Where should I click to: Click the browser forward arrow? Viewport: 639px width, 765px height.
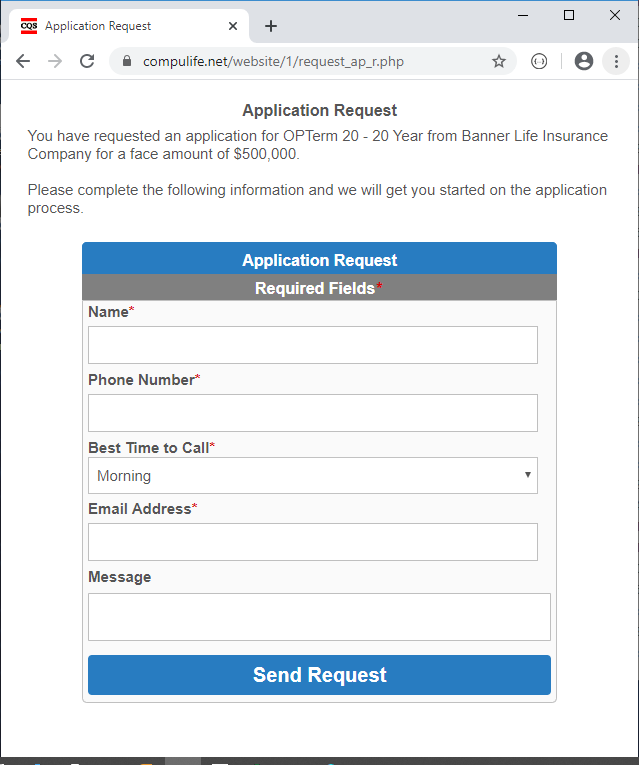click(55, 61)
